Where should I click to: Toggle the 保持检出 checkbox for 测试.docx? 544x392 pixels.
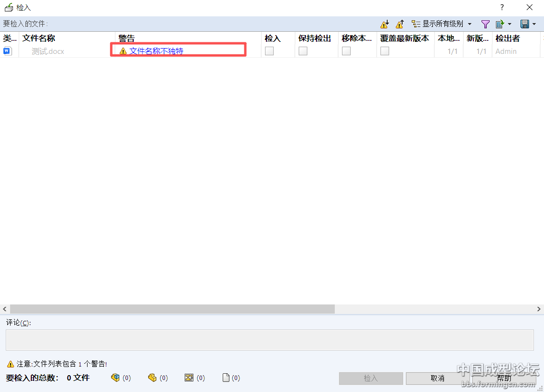coord(303,51)
